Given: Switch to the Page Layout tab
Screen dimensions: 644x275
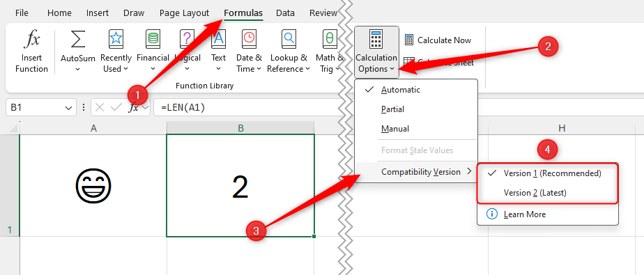Looking at the screenshot, I should pos(184,13).
